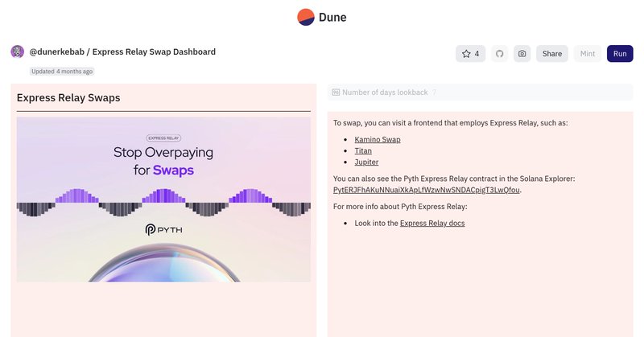Click the Stop Overpaying for Swaps banner image
Viewport: 644px width, 337px height.
[x=163, y=199]
